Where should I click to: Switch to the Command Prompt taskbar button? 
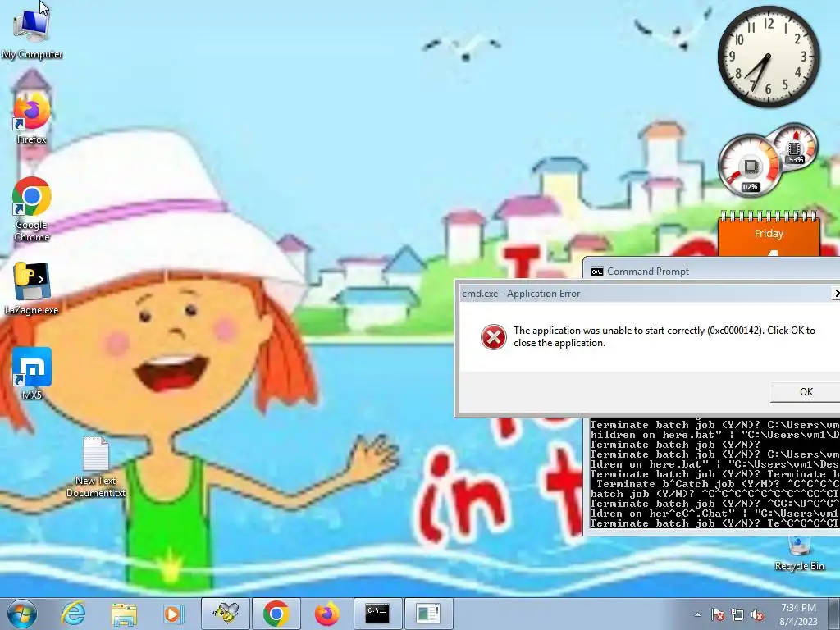tap(377, 614)
